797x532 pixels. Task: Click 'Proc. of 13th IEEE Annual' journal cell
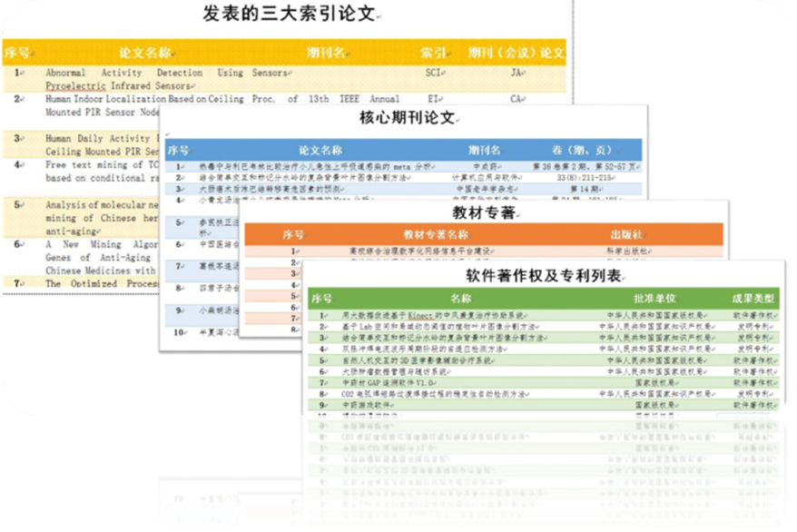pos(326,99)
